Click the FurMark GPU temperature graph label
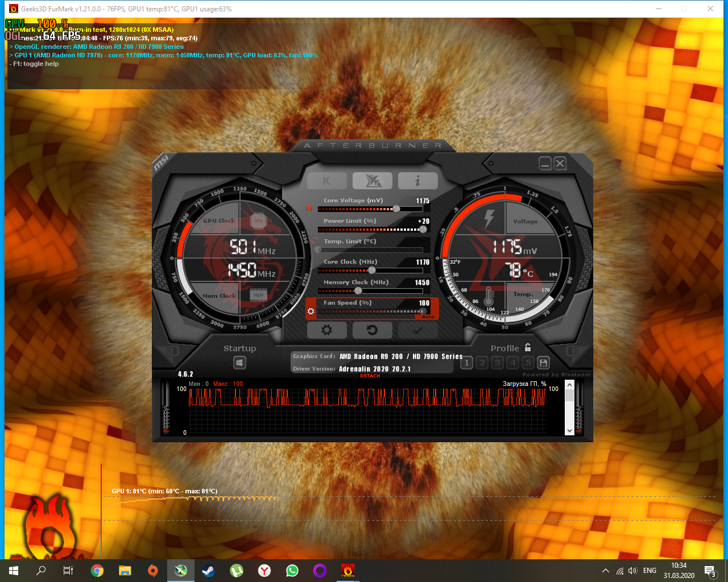The height and width of the screenshot is (582, 728). click(x=165, y=491)
